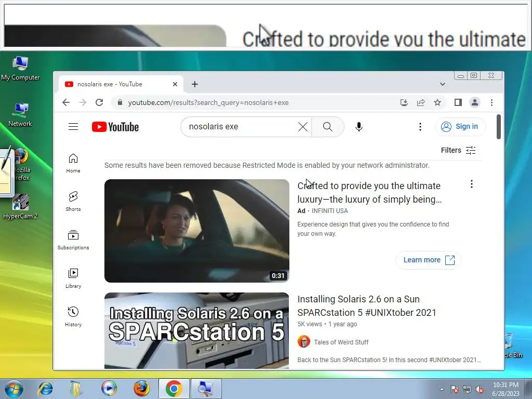Show hidden tray icons arrow
The image size is (532, 399).
pyautogui.click(x=442, y=389)
